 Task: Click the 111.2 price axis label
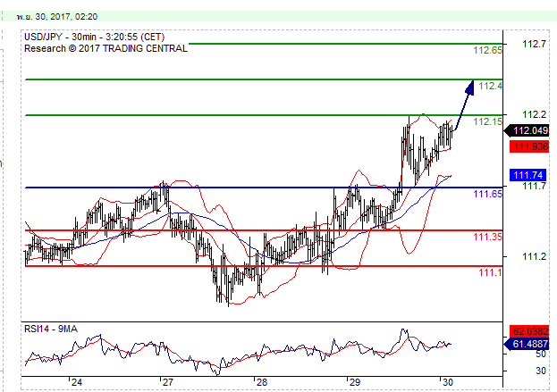point(534,256)
